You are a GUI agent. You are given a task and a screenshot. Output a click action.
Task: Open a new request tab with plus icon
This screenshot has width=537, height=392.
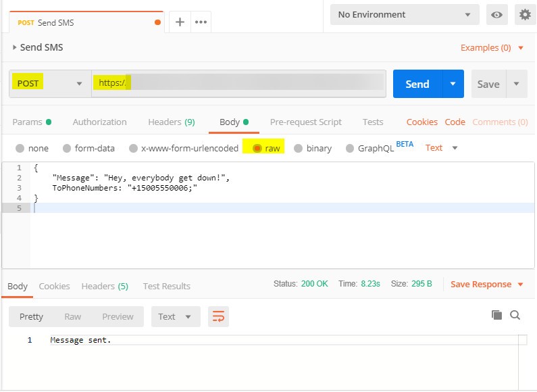[180, 22]
